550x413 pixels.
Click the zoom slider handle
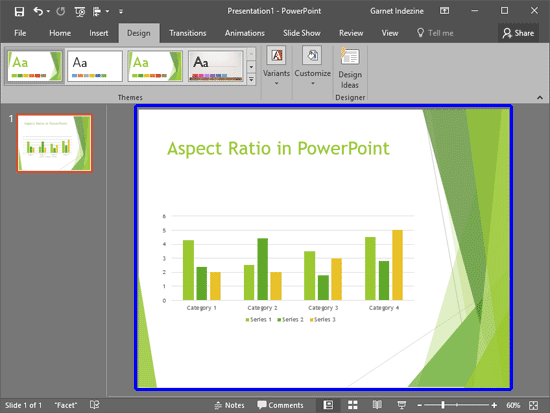click(x=443, y=405)
